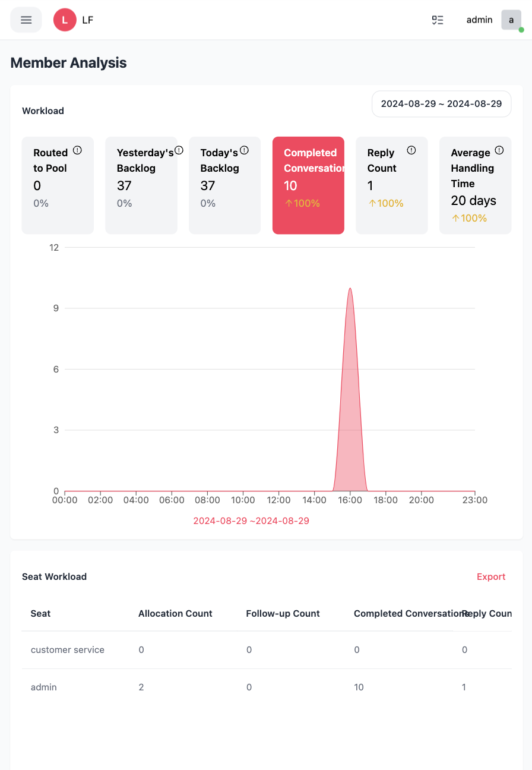Open the task checklist icon in header
This screenshot has height=770, width=532.
point(438,20)
